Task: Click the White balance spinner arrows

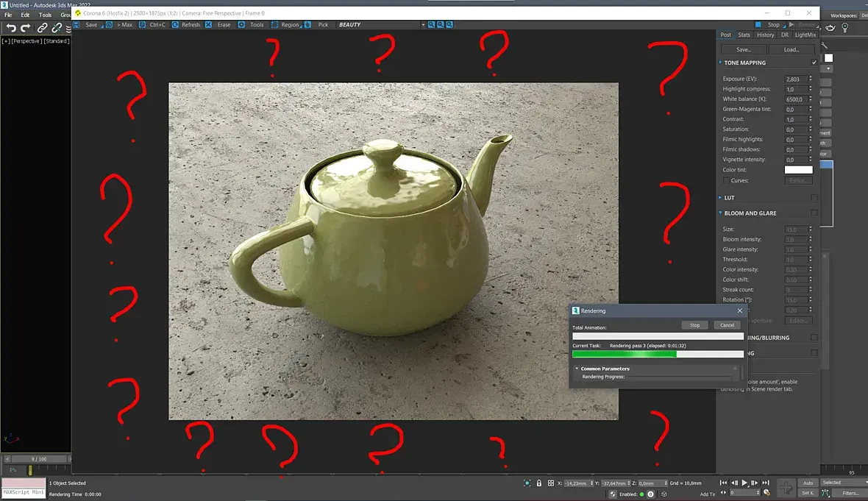Action: [811, 99]
